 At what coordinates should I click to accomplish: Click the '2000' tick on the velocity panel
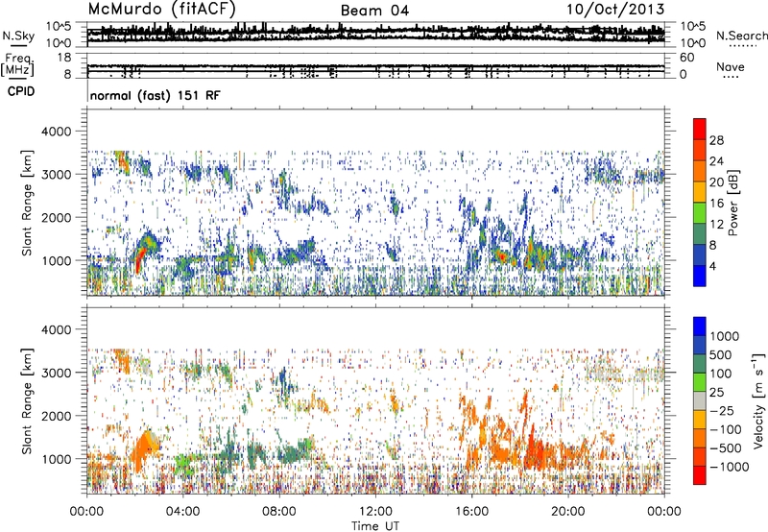point(57,416)
